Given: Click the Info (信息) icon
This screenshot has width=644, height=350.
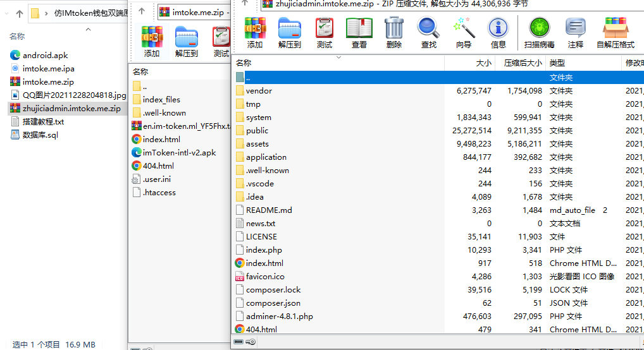Looking at the screenshot, I should [x=498, y=33].
